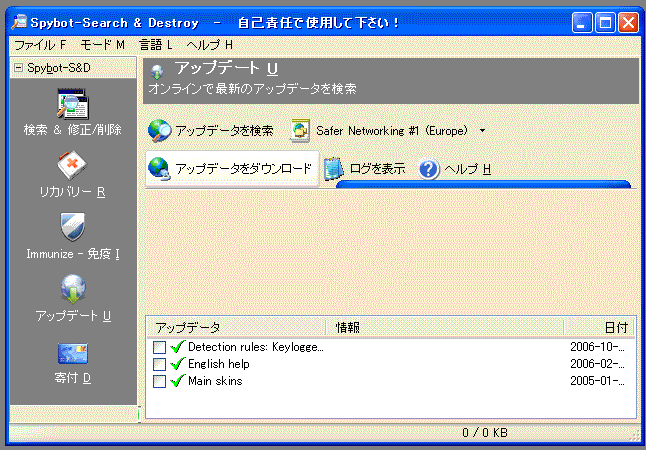
Task: Maximize the Spybot window
Action: coord(605,22)
